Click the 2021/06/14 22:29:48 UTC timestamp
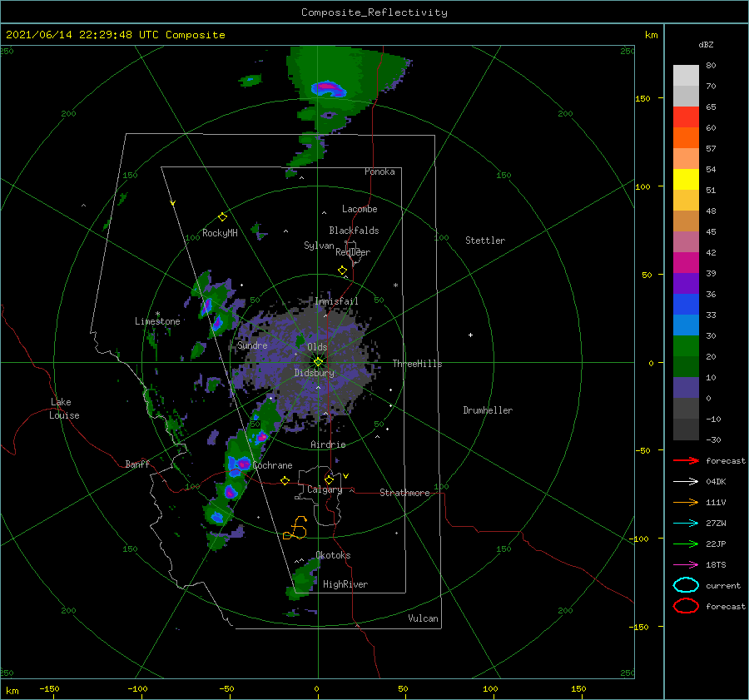Screen dimensions: 749x700 click(x=115, y=35)
